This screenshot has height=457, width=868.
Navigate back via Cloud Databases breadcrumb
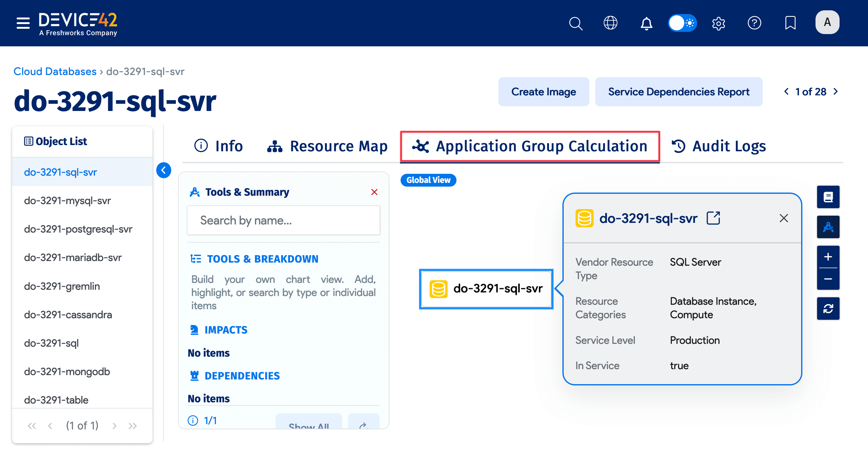[55, 71]
